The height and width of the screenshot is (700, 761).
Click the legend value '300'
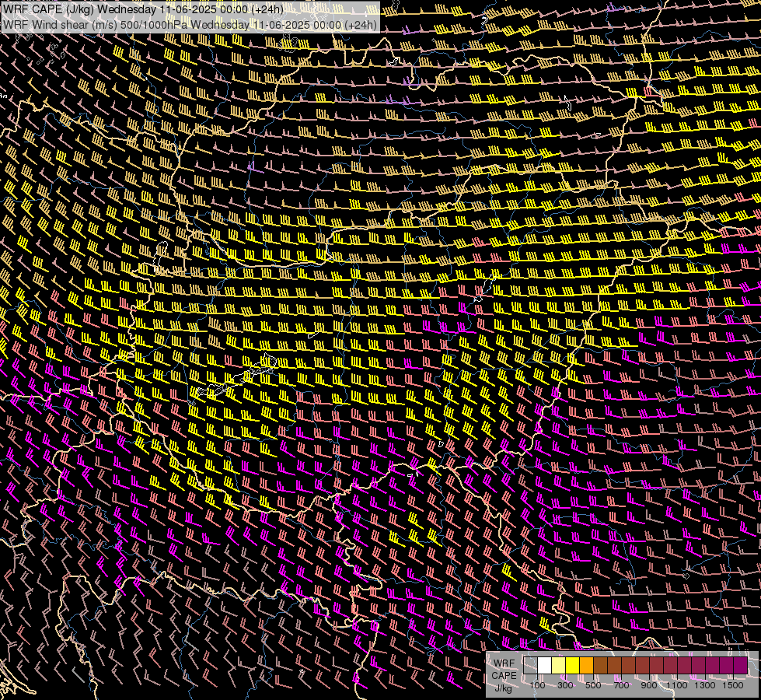click(x=565, y=685)
